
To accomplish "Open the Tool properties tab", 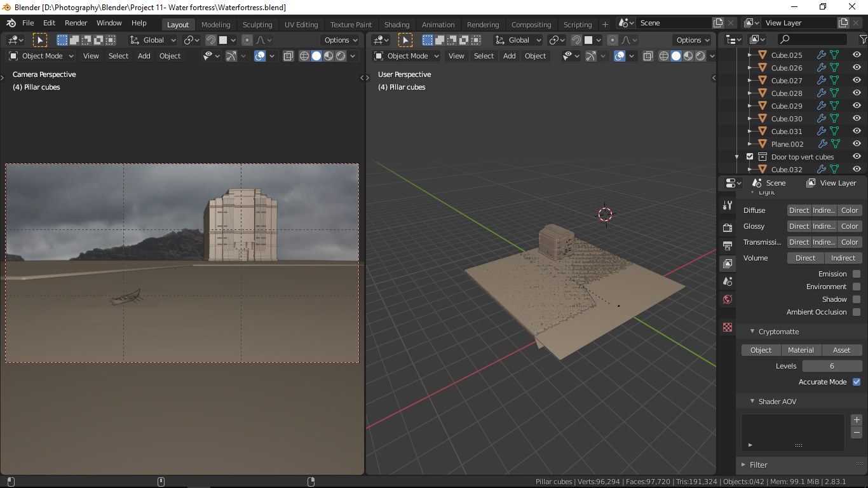I will (727, 205).
